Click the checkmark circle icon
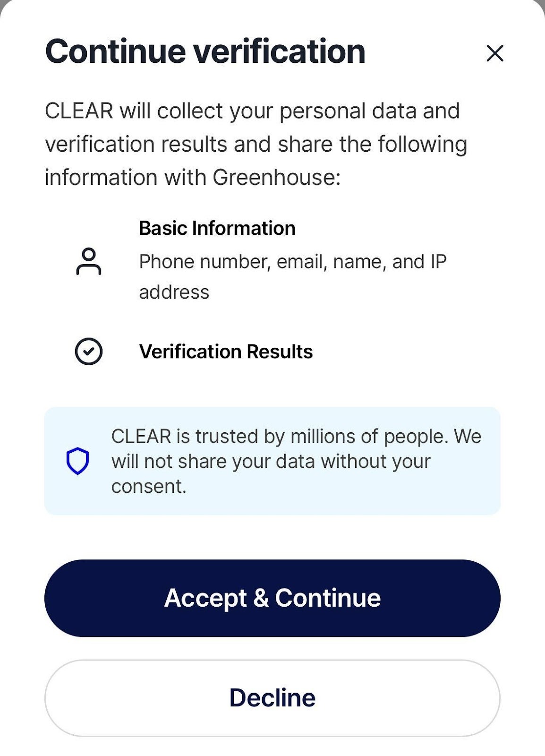Image resolution: width=545 pixels, height=756 pixels. point(89,352)
